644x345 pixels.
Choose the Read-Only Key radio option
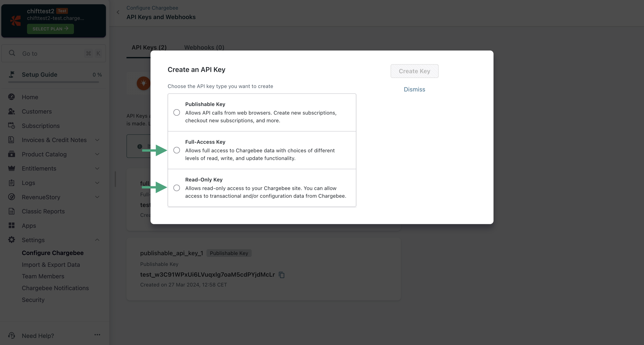(x=176, y=188)
